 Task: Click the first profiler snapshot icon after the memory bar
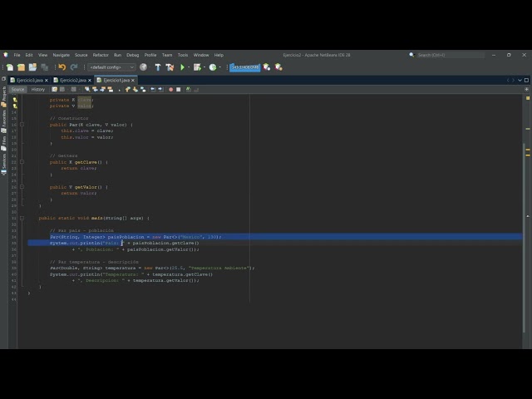tap(267, 67)
